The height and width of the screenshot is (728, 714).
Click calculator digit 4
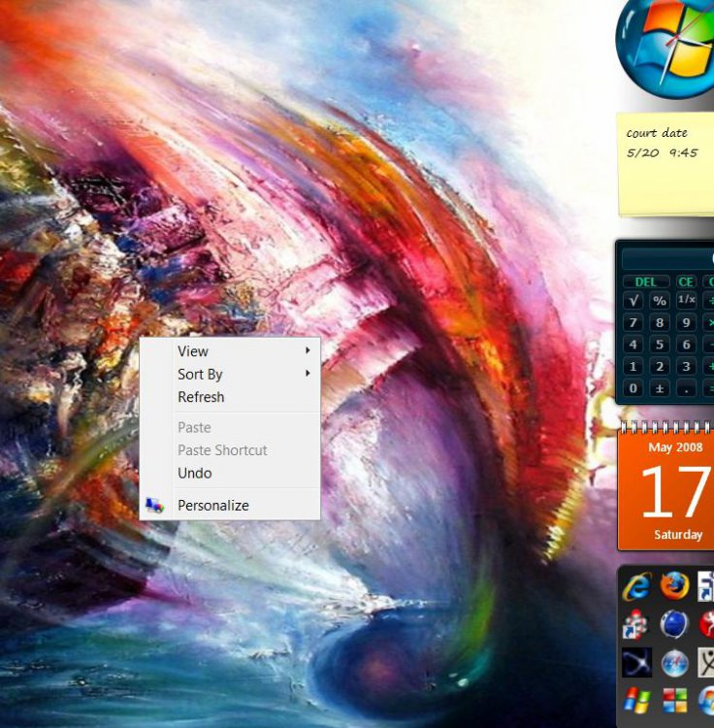633,344
